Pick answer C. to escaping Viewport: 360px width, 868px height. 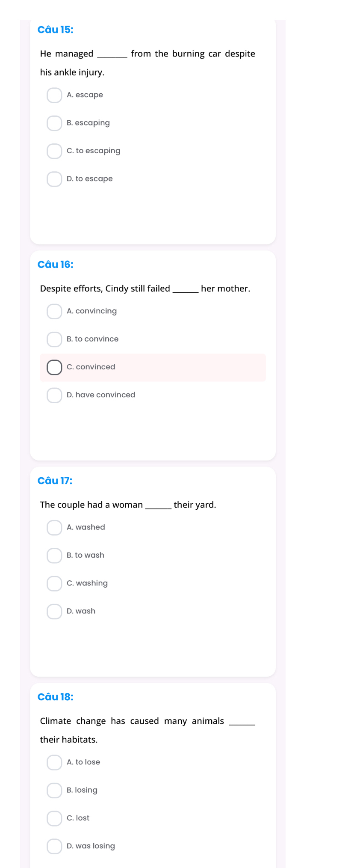54,151
